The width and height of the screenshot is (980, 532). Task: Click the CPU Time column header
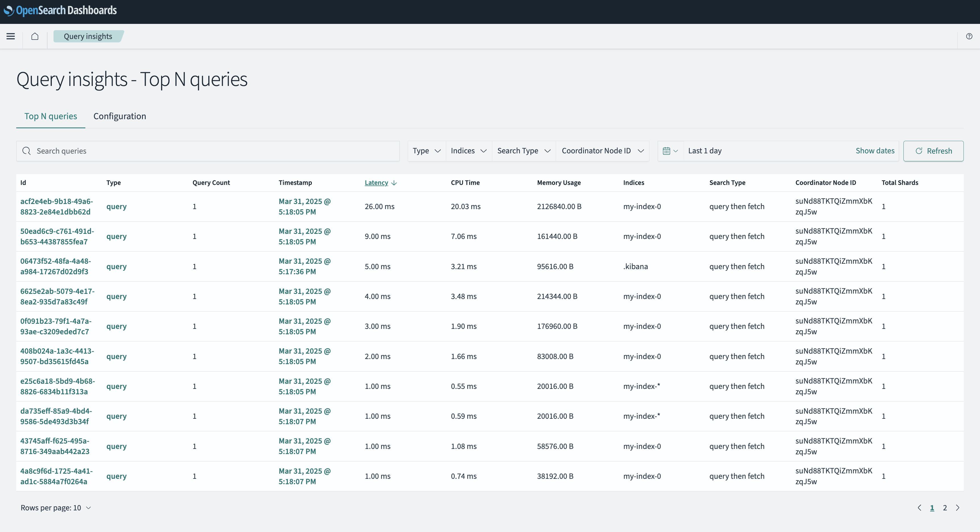tap(465, 183)
